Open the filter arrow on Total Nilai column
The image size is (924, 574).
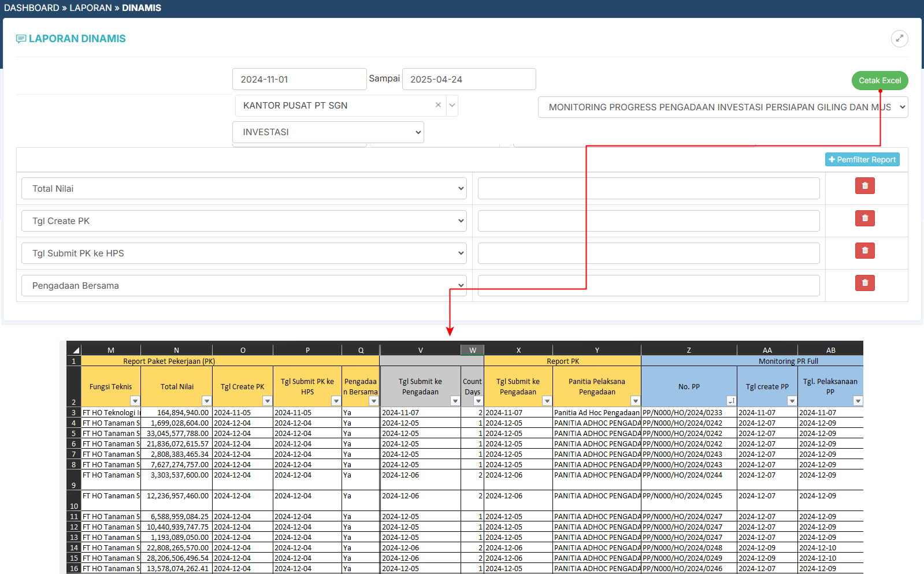pyautogui.click(x=206, y=401)
